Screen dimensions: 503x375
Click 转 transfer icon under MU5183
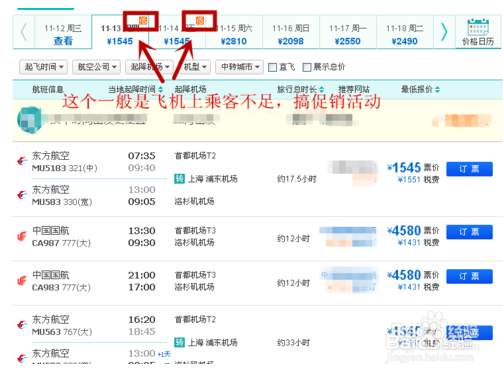click(179, 179)
